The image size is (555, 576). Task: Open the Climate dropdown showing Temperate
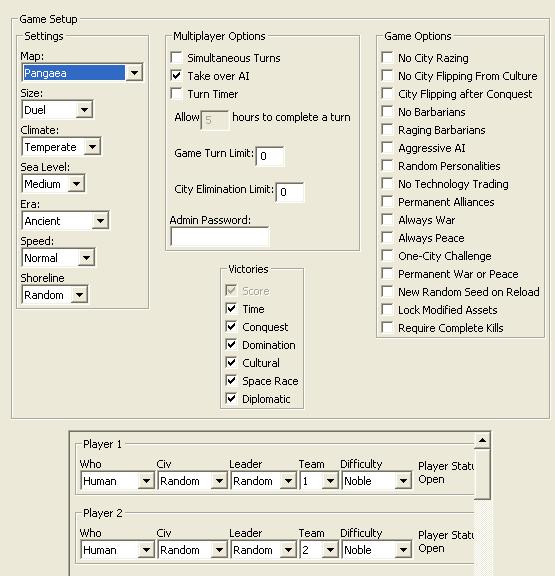61,147
